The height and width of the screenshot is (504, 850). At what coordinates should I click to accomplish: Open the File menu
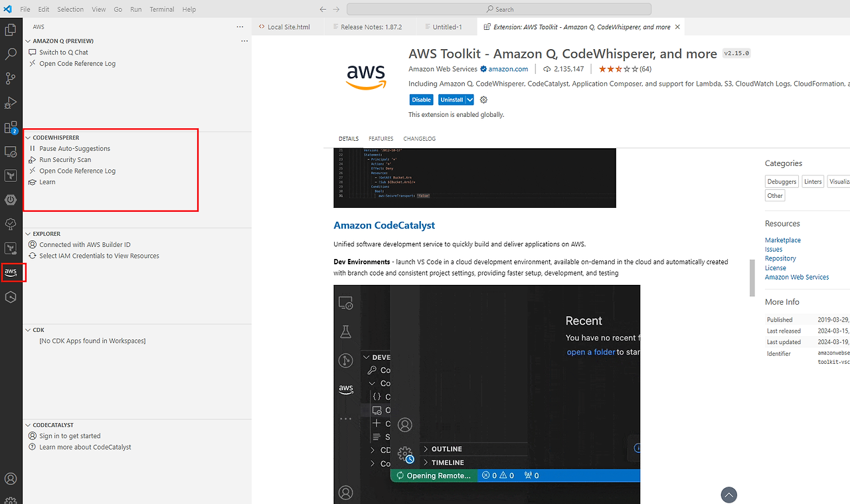pyautogui.click(x=25, y=9)
